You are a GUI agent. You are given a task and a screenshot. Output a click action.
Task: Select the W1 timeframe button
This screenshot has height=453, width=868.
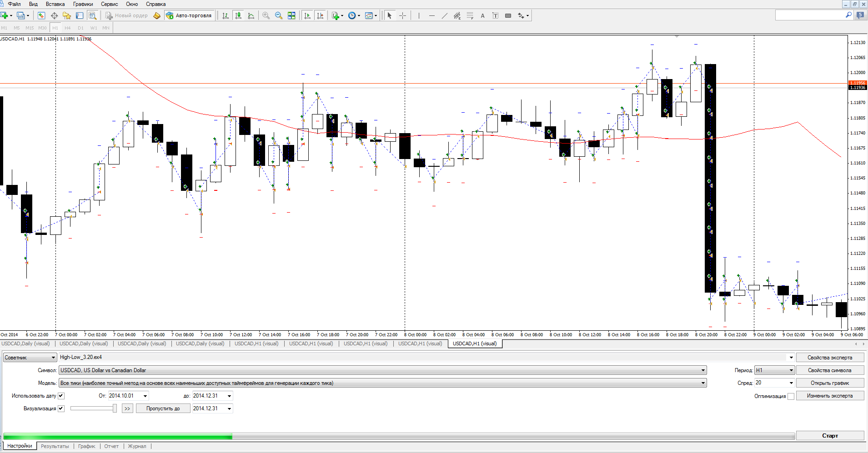[x=93, y=28]
